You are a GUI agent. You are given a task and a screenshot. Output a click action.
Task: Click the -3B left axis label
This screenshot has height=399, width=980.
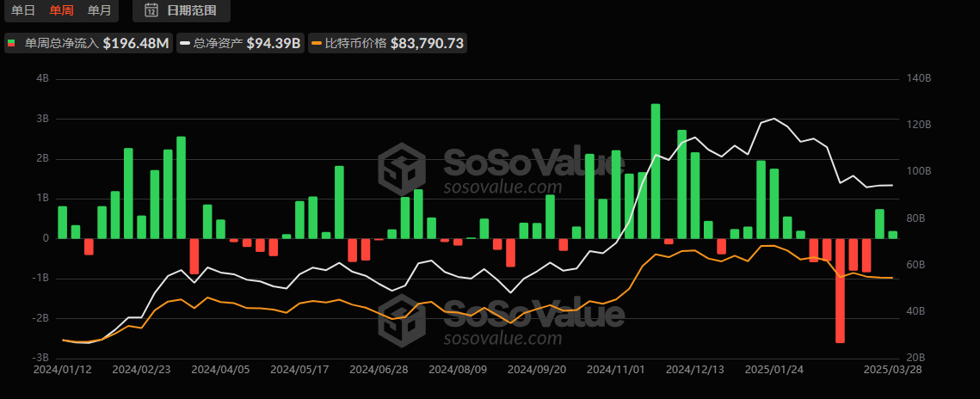point(40,358)
